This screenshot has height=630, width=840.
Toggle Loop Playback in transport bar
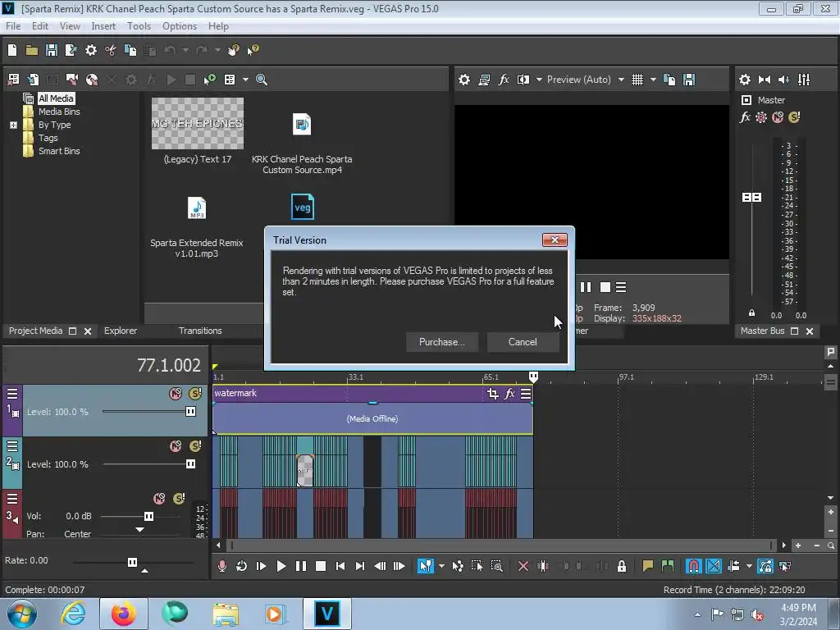(242, 566)
